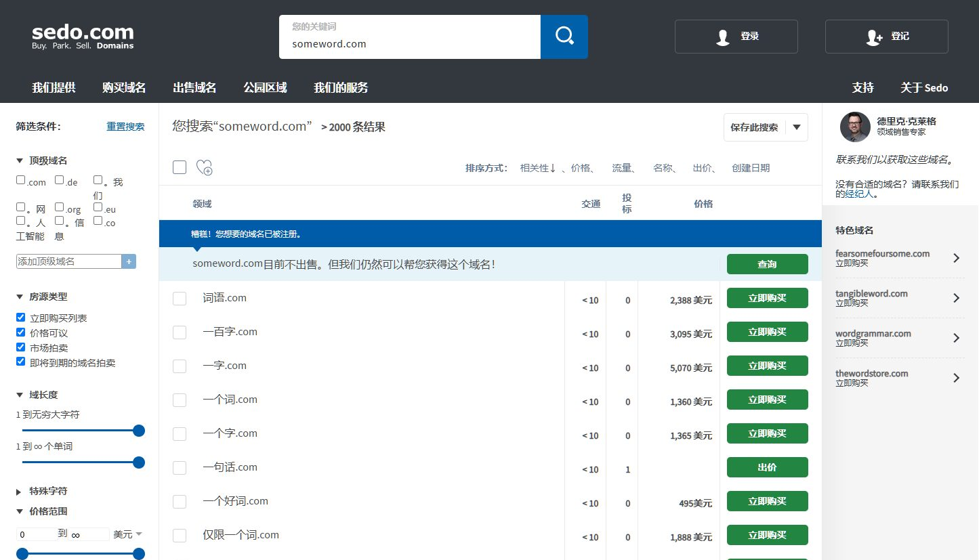
Task: Click the 一个字.com domain name
Action: [230, 433]
